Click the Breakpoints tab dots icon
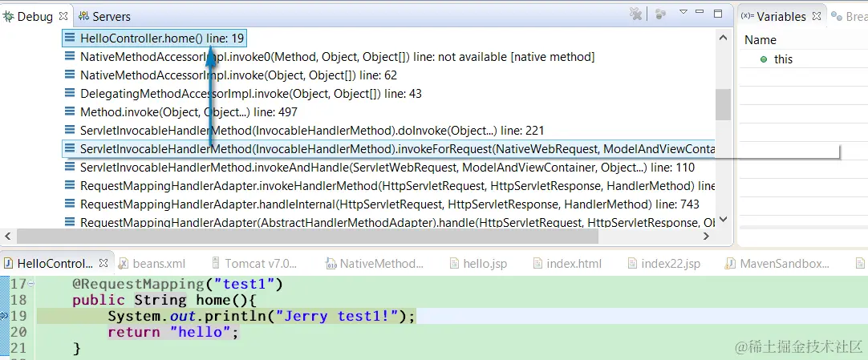Viewport: 868px width, 360px height. click(x=837, y=17)
